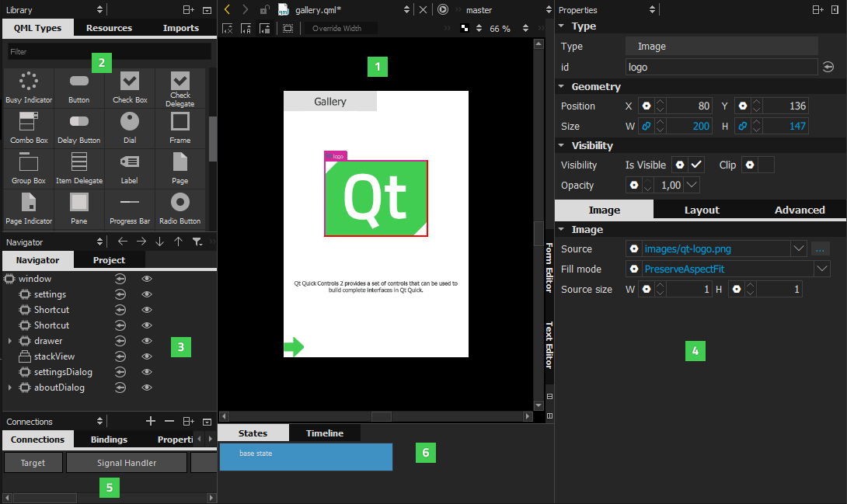This screenshot has width=847, height=504.
Task: Click the canvas background color swatch
Action: pyautogui.click(x=464, y=28)
